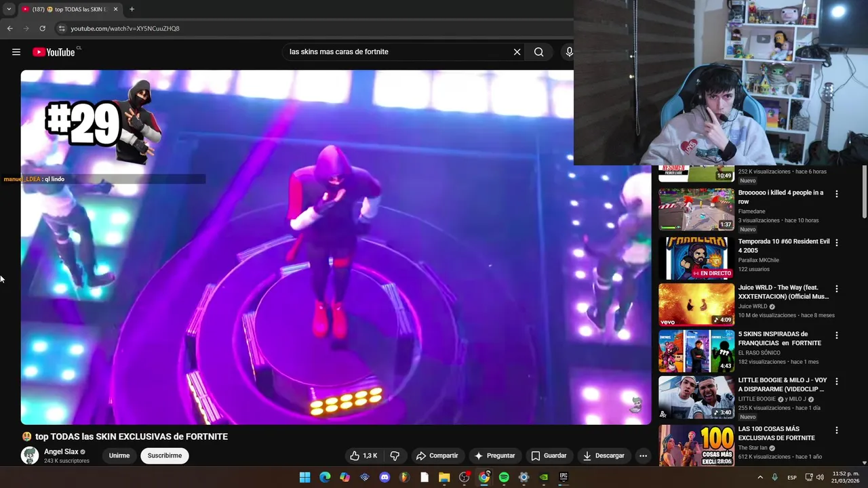The width and height of the screenshot is (868, 488).
Task: Open the Windows Start menu
Action: [305, 477]
